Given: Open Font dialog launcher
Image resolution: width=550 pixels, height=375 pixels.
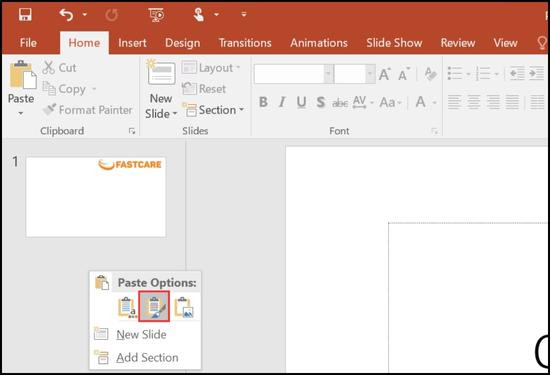Looking at the screenshot, I should [434, 131].
